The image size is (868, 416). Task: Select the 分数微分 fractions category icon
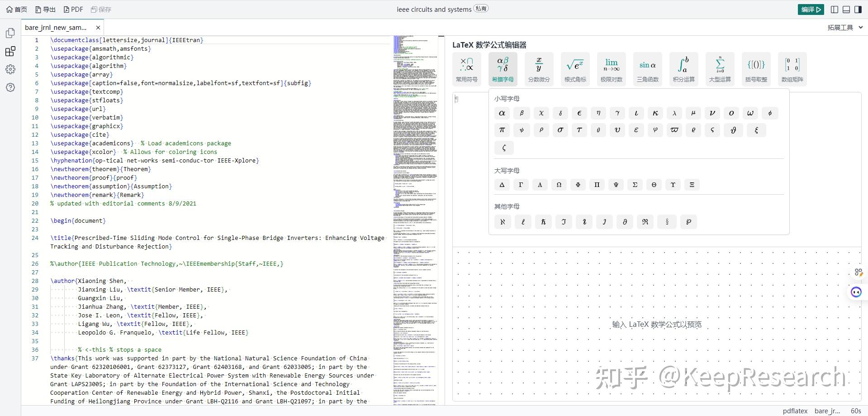(x=539, y=69)
